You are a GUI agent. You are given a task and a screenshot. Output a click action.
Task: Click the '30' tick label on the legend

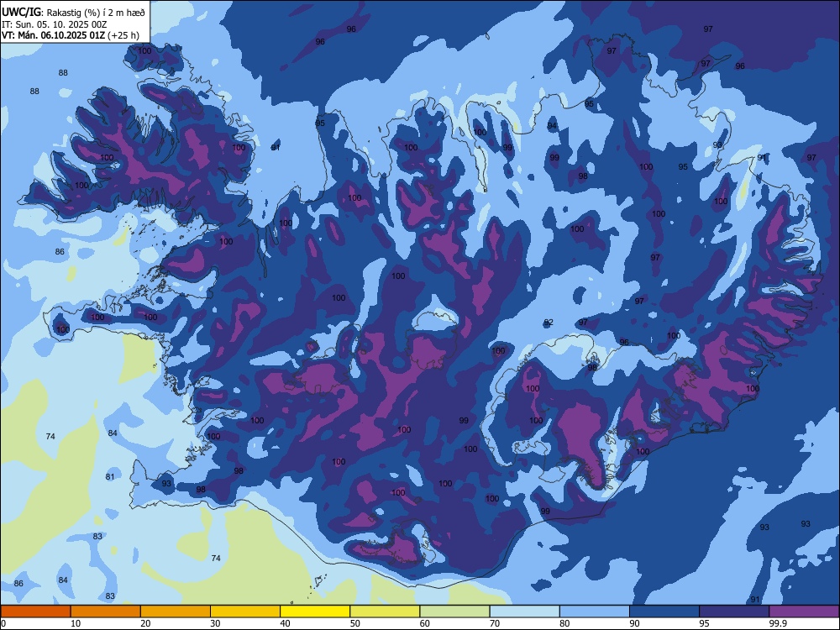(x=215, y=623)
